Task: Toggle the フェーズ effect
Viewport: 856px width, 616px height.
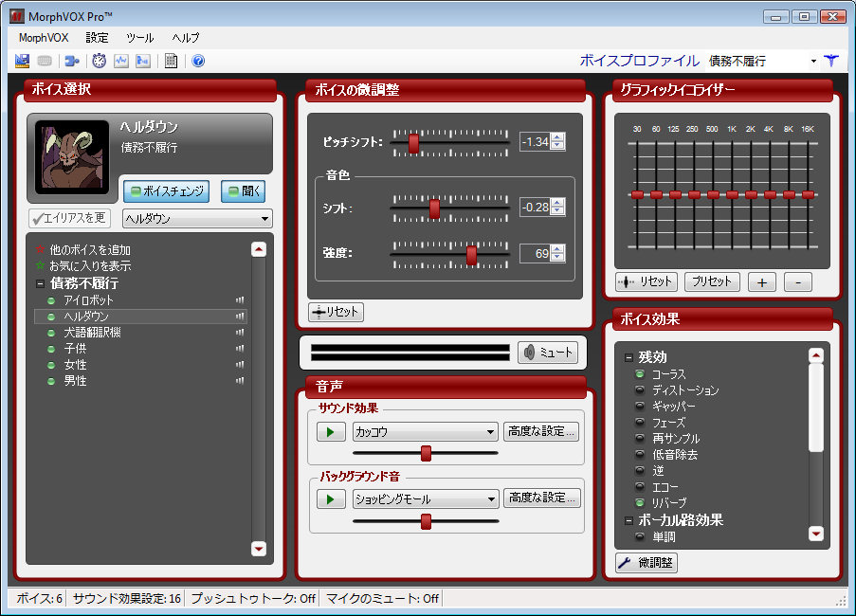Action: [x=641, y=423]
